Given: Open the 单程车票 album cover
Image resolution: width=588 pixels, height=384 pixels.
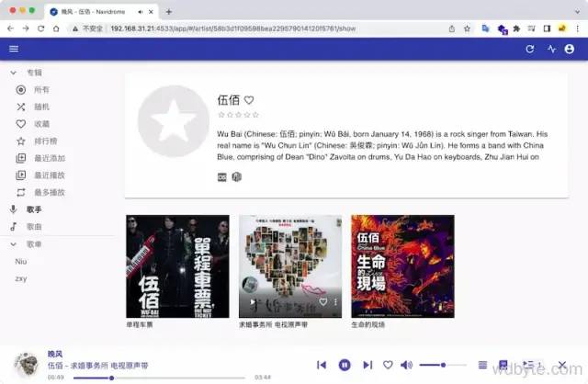Looking at the screenshot, I should [177, 266].
